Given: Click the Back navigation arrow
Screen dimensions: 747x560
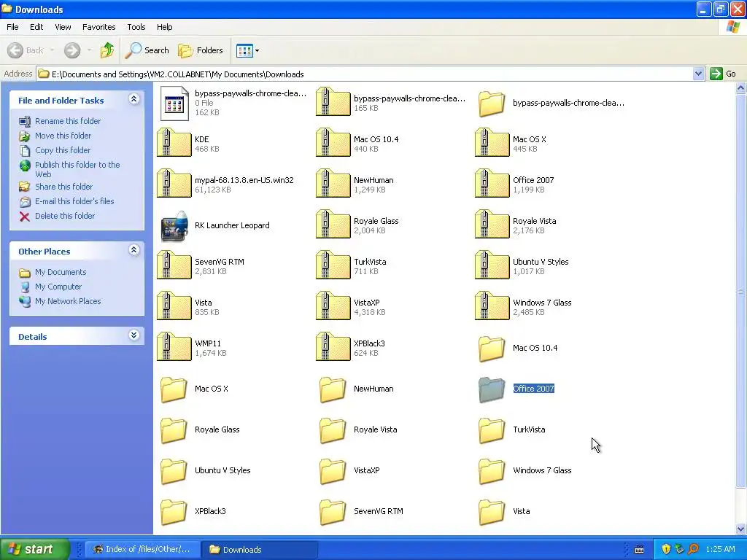Looking at the screenshot, I should pyautogui.click(x=15, y=50).
